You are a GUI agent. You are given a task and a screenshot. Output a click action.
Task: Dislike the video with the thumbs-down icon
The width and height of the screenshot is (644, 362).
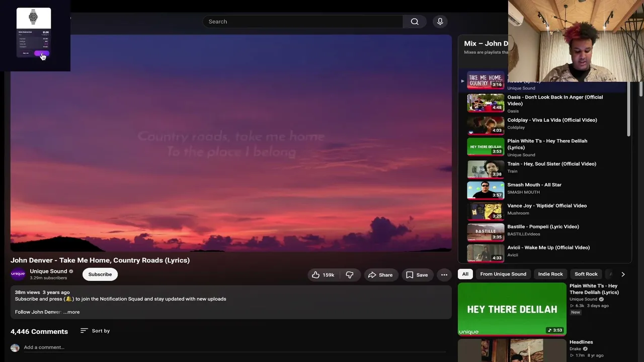point(350,275)
